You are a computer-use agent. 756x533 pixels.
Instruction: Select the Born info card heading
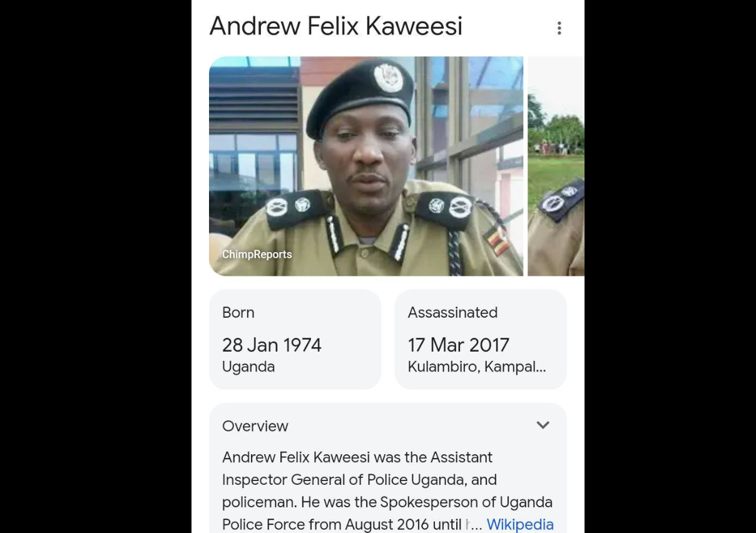[238, 312]
